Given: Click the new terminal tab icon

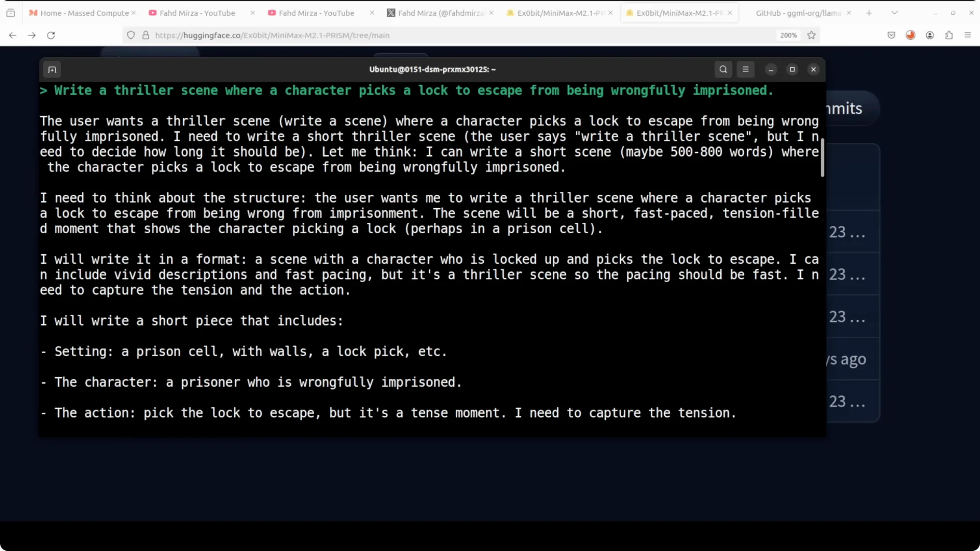Looking at the screenshot, I should 52,69.
